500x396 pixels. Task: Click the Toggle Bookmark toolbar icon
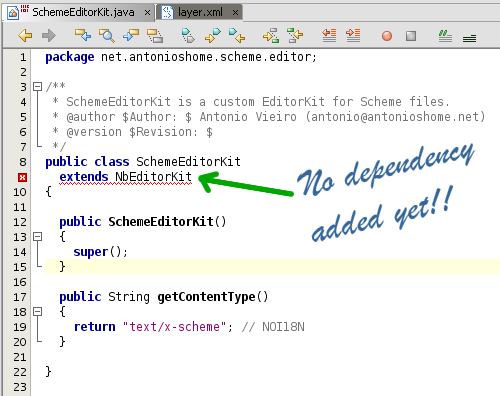click(x=188, y=36)
